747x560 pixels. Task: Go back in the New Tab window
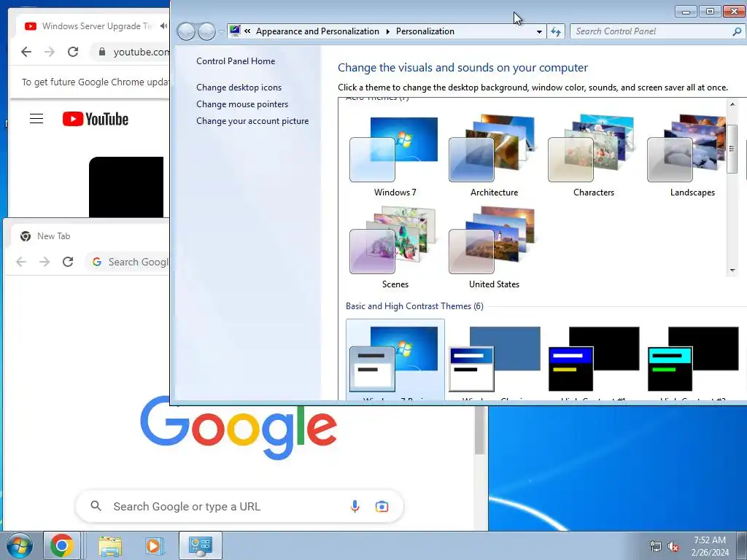[x=21, y=262]
